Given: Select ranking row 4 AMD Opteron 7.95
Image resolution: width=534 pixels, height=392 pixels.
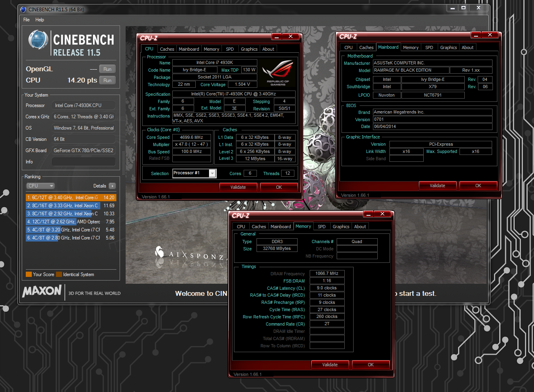Looking at the screenshot, I should (71, 222).
